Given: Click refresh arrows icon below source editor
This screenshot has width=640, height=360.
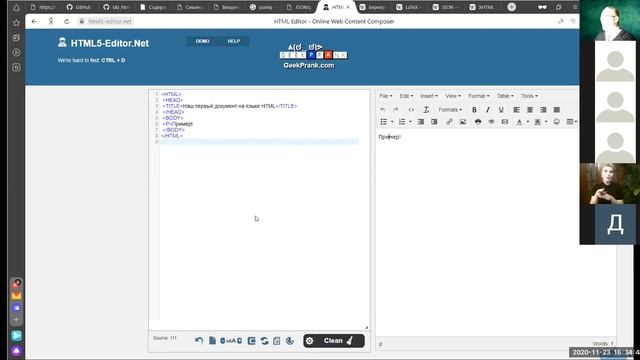Looking at the screenshot, I should click(x=264, y=340).
